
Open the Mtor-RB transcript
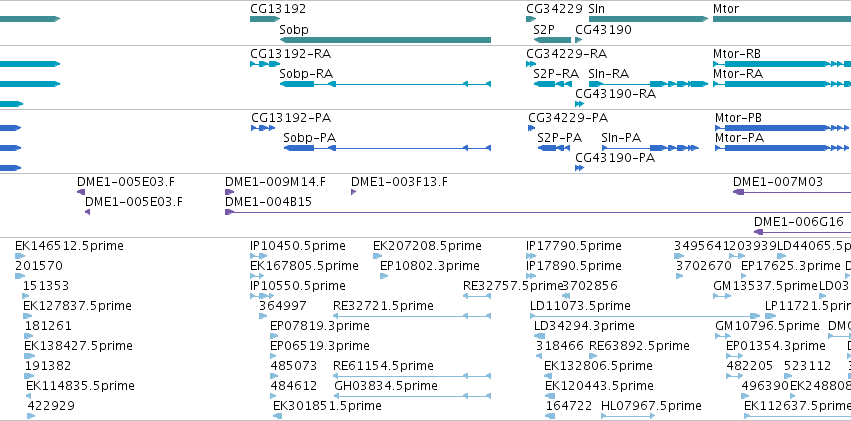tap(782, 64)
